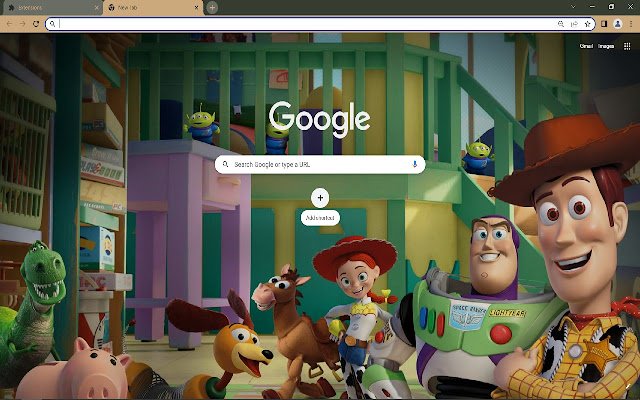640x400 pixels.
Task: Add a shortcut with the plus circle
Action: [x=320, y=198]
